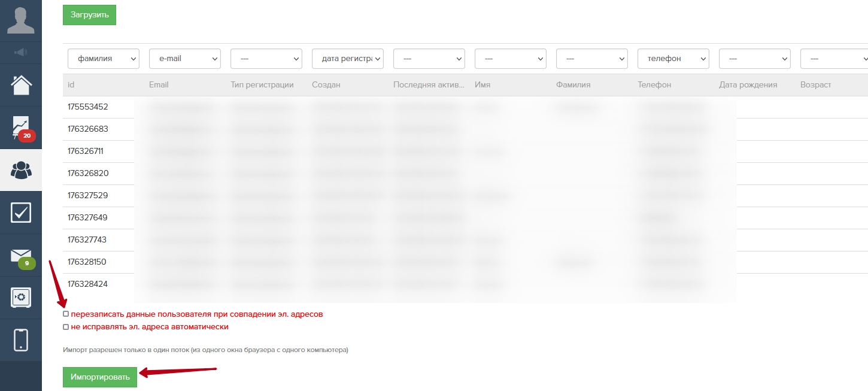This screenshot has height=391, width=868.
Task: Open the 'телефон' column mapping dropdown
Action: pyautogui.click(x=673, y=59)
